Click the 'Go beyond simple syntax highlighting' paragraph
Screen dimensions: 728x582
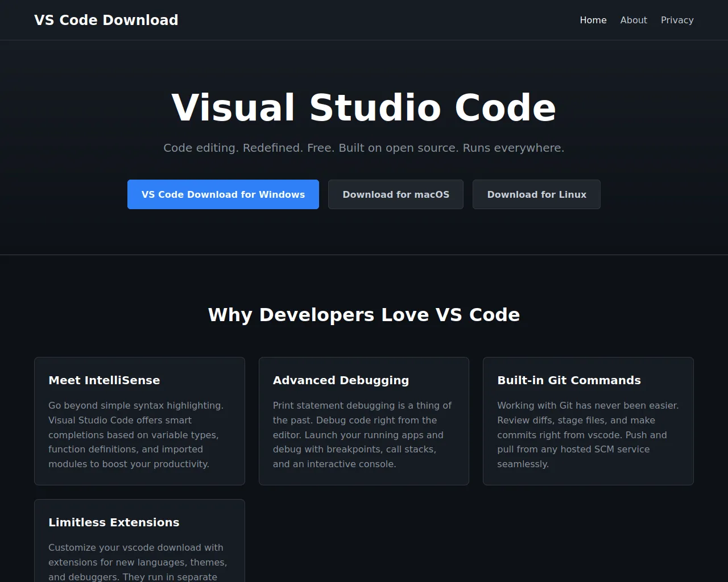click(x=136, y=435)
